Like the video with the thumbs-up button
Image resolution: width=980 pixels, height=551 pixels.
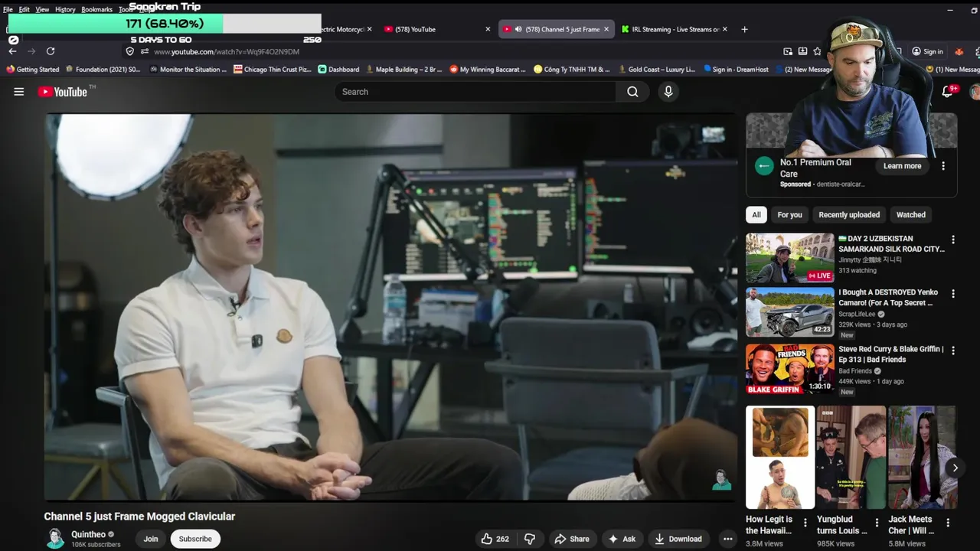pyautogui.click(x=495, y=539)
